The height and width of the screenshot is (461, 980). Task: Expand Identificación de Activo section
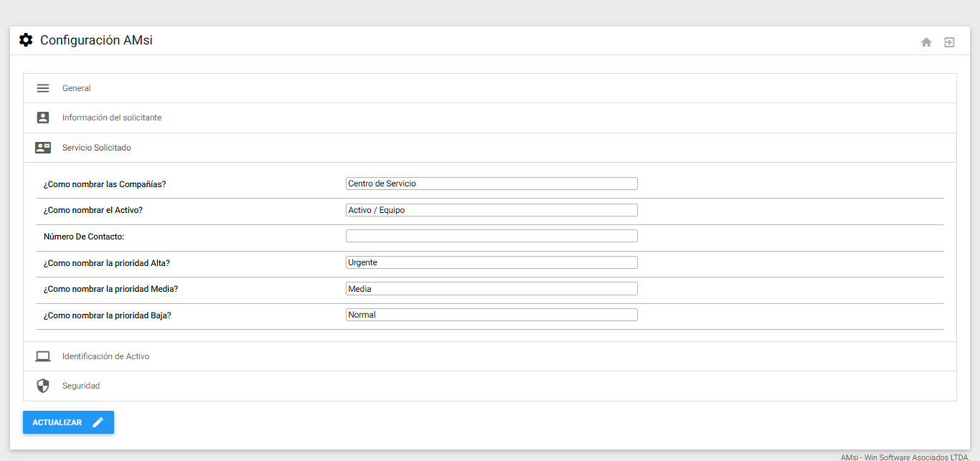[490, 356]
